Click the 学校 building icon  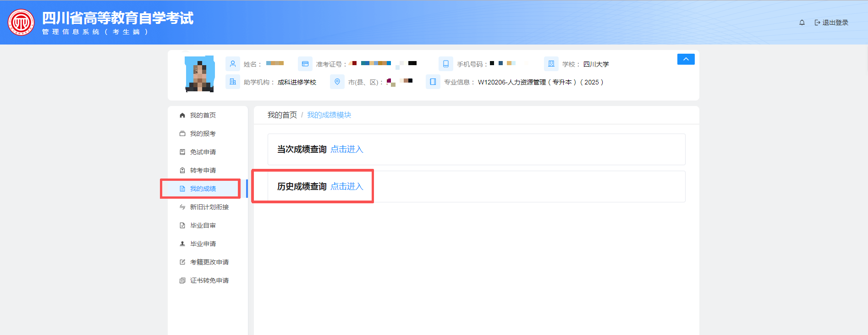551,64
